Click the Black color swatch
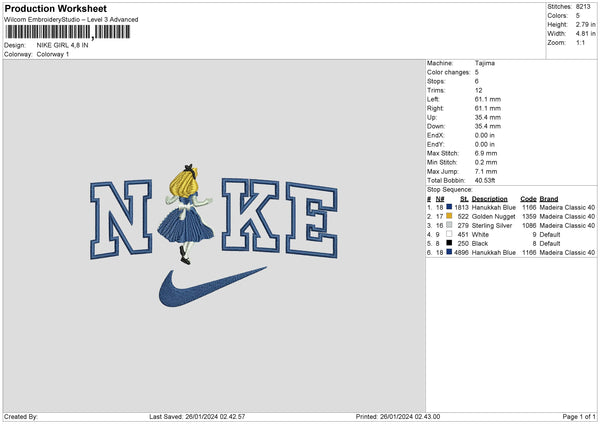This screenshot has height=424, width=600. click(449, 243)
